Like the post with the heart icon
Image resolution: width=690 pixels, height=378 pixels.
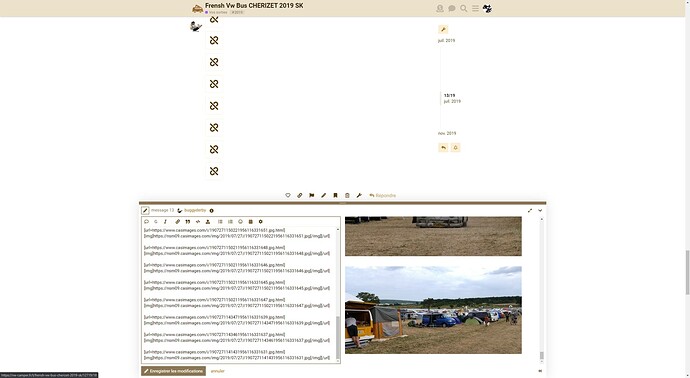pyautogui.click(x=288, y=195)
